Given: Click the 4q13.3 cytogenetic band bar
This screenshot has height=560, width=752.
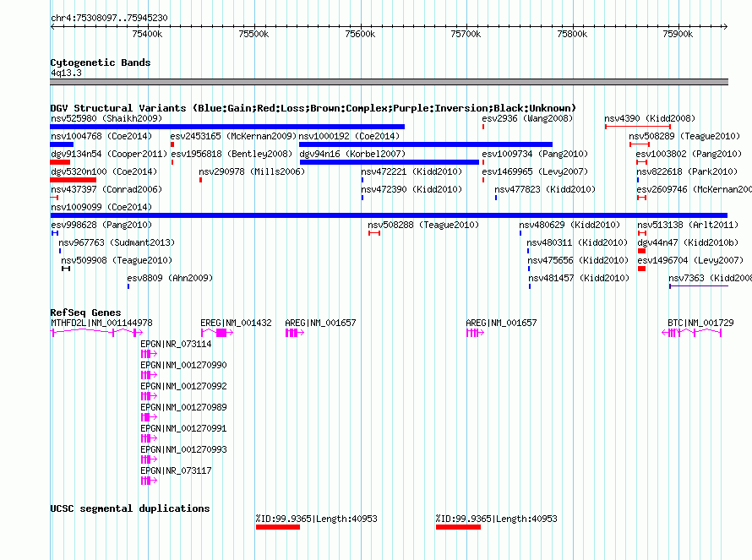Looking at the screenshot, I should click(x=389, y=82).
